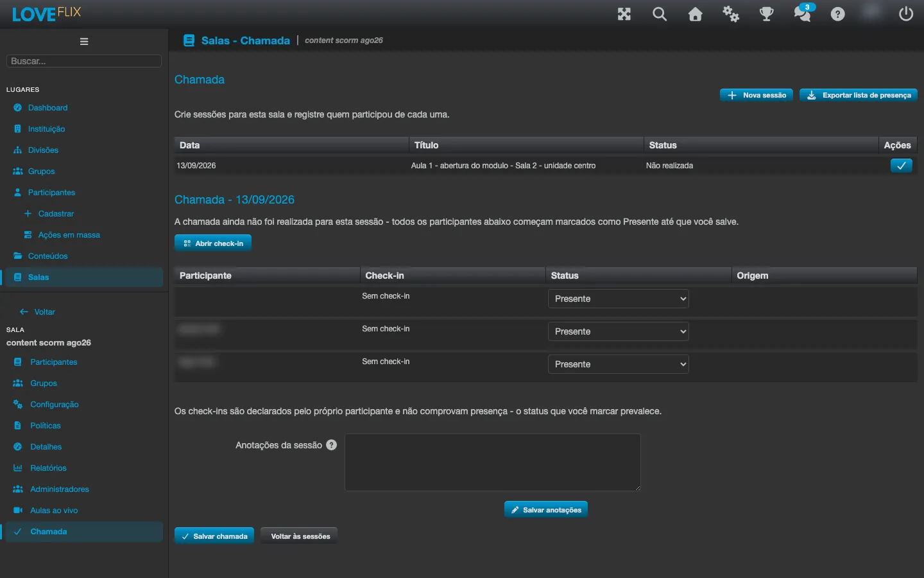924x578 pixels.
Task: Open settings gears icon in top bar
Action: click(731, 14)
